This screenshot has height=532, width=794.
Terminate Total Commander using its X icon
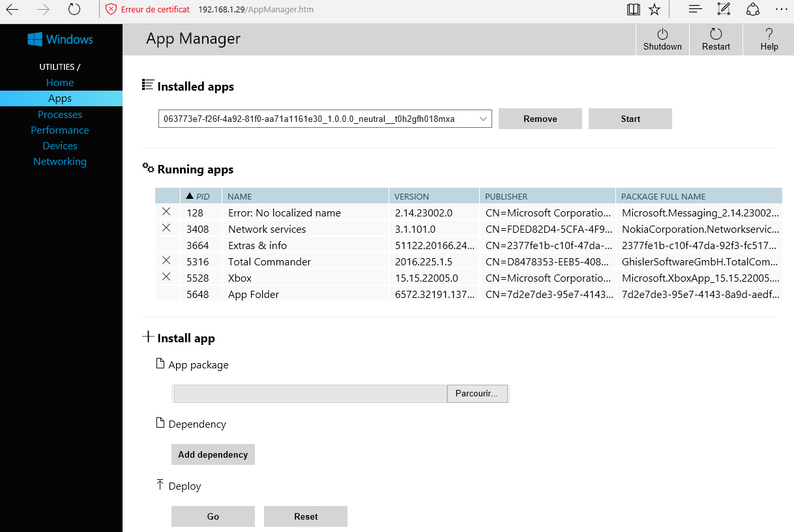click(x=166, y=261)
